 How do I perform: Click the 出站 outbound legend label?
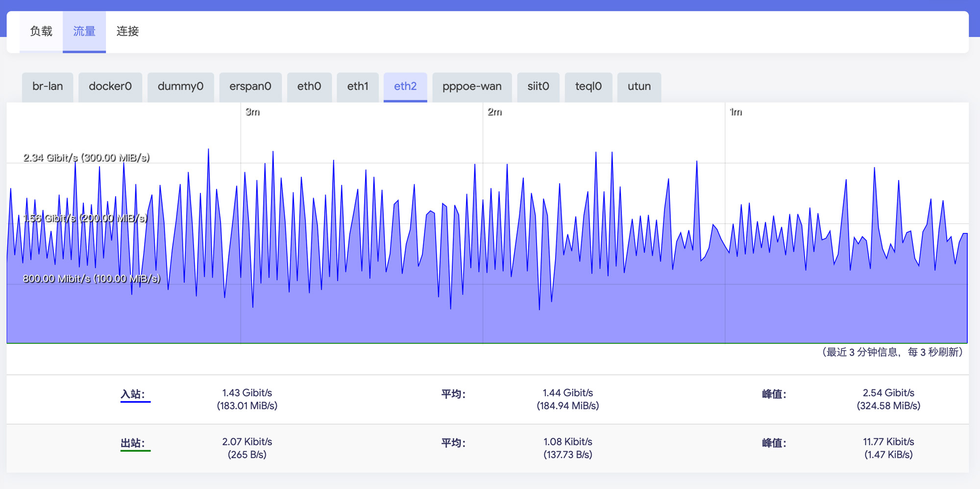[x=133, y=443]
